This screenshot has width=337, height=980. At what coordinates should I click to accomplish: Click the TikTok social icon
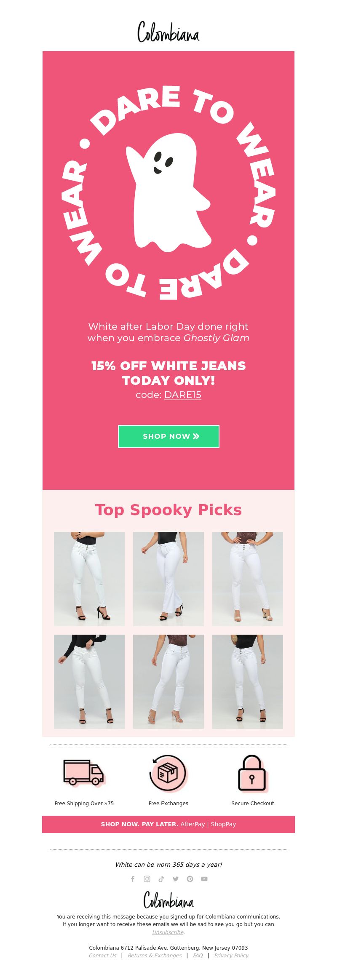(161, 879)
